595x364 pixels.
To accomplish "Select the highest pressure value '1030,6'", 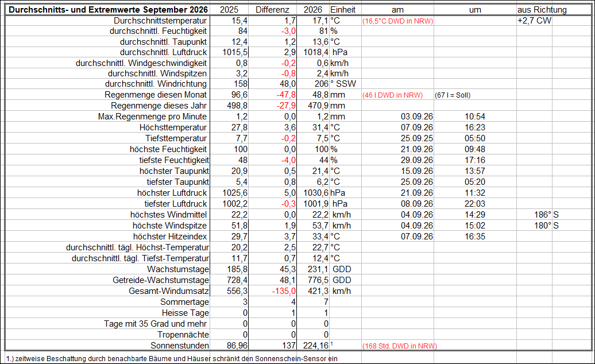I will point(316,193).
